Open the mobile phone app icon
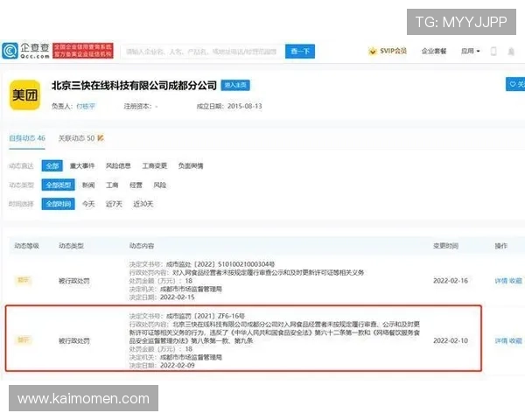525x420 pixels. [493, 52]
